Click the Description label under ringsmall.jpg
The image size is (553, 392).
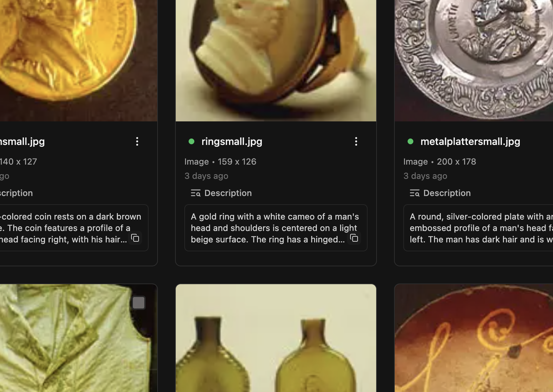[x=228, y=193]
